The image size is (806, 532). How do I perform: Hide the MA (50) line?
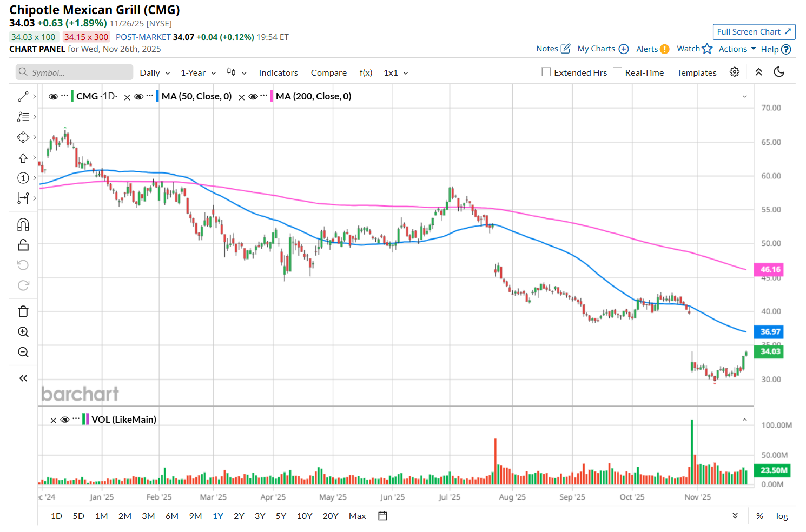click(138, 96)
